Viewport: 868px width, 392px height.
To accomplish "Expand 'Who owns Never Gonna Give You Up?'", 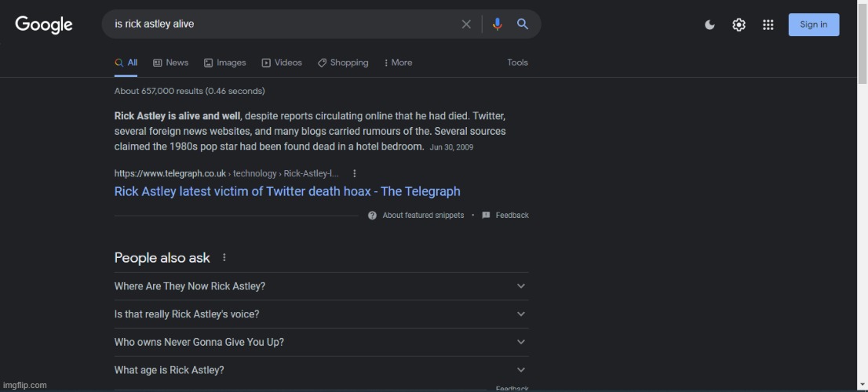I will click(322, 343).
